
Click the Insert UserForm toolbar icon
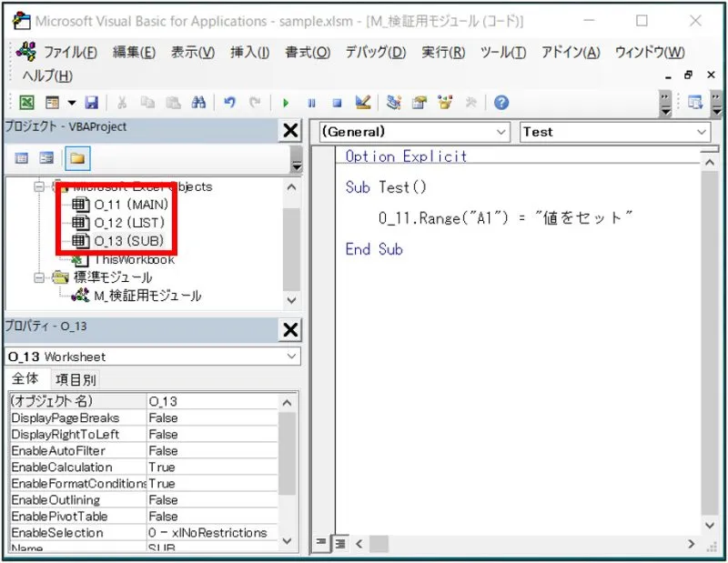click(52, 102)
